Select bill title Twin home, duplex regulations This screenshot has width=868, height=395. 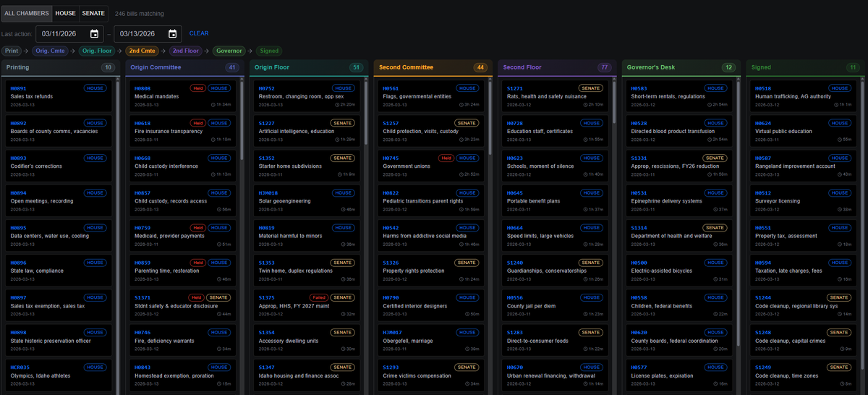pyautogui.click(x=297, y=271)
